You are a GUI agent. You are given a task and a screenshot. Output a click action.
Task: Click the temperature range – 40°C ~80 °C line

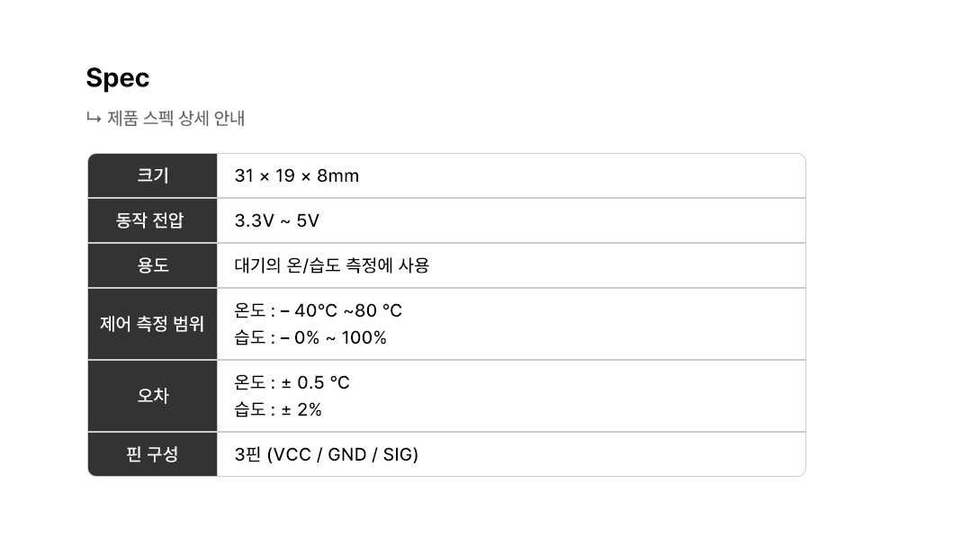pyautogui.click(x=319, y=310)
